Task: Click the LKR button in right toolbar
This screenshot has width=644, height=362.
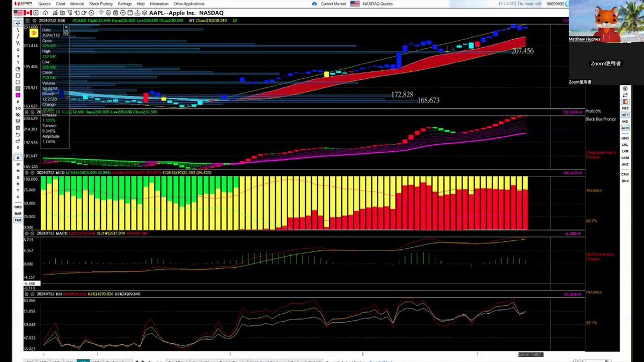Action: click(625, 151)
